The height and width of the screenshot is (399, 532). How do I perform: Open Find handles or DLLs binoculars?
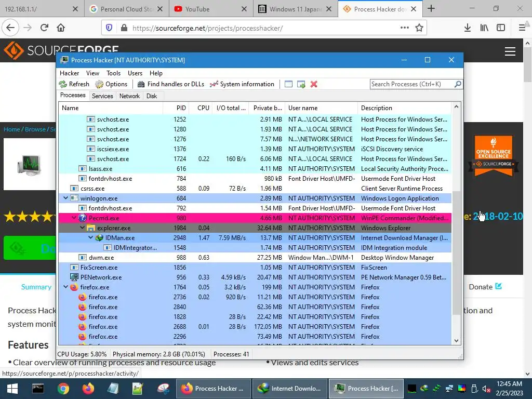[x=141, y=84]
